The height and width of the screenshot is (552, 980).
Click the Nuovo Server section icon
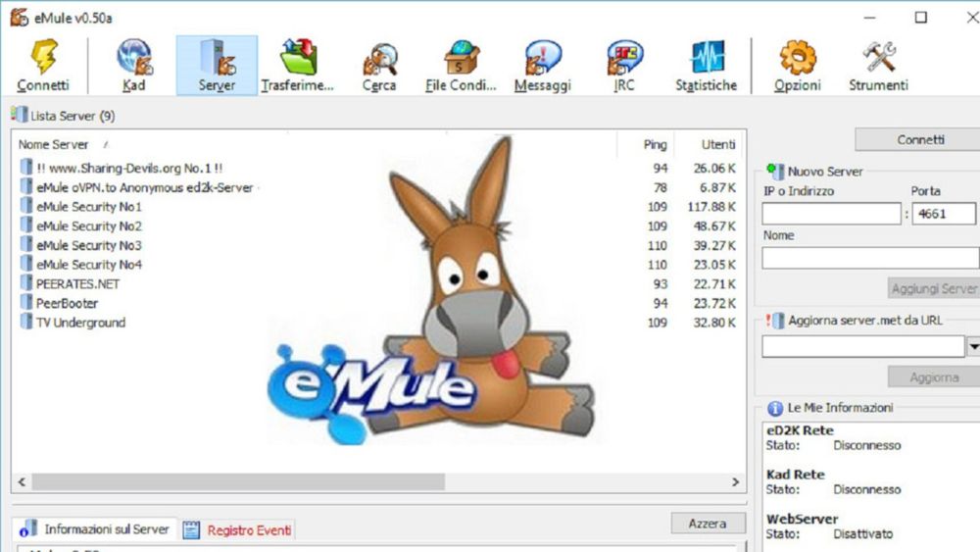click(x=775, y=171)
